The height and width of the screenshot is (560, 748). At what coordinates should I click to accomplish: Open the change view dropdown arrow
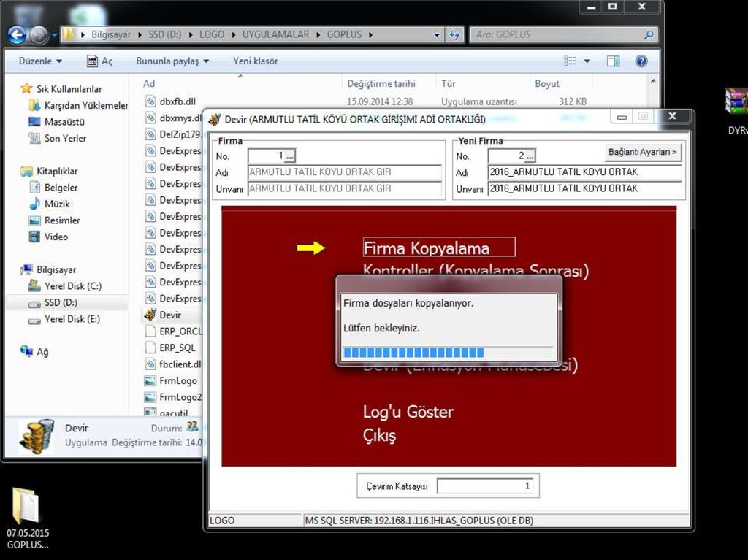(x=587, y=61)
